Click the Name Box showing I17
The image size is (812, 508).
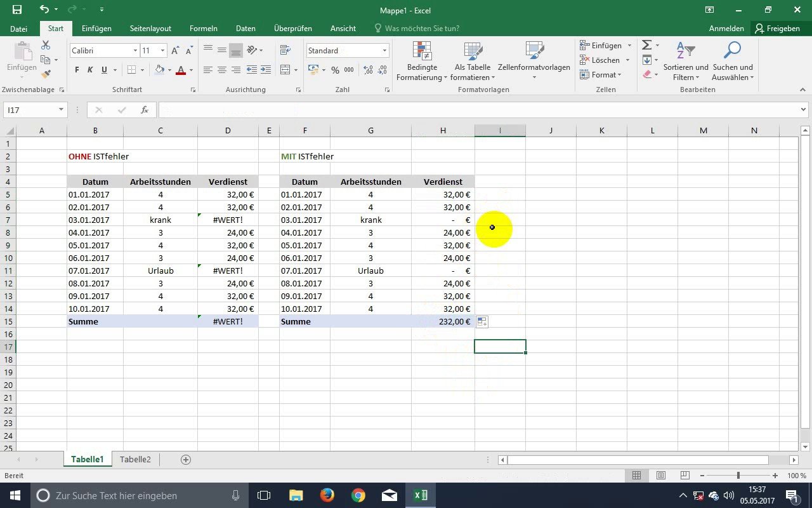pos(35,110)
